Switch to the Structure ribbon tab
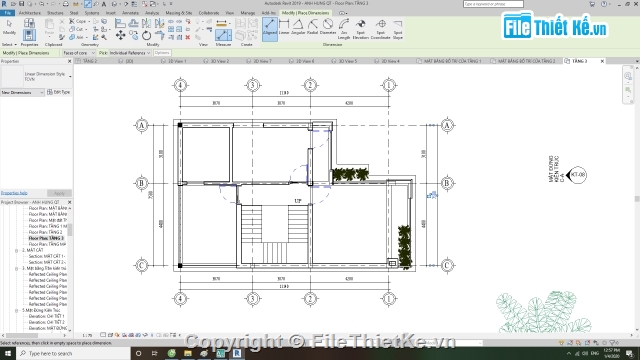 (x=55, y=13)
